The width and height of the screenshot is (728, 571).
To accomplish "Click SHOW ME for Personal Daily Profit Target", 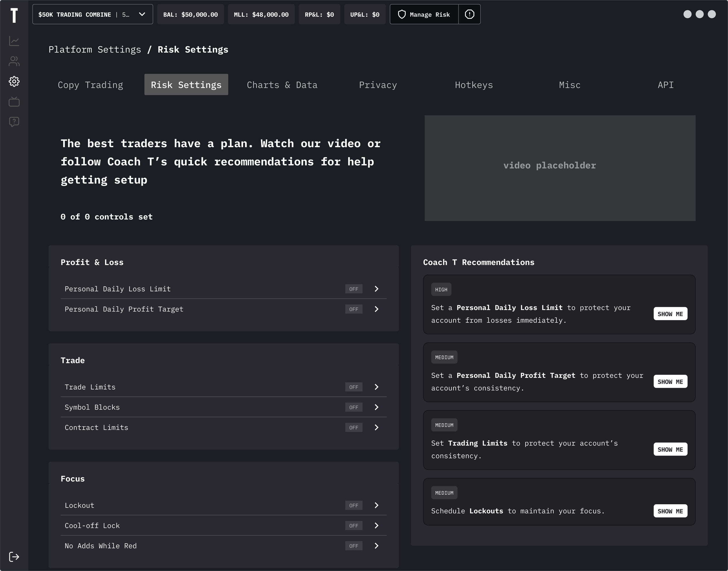I will [x=670, y=381].
